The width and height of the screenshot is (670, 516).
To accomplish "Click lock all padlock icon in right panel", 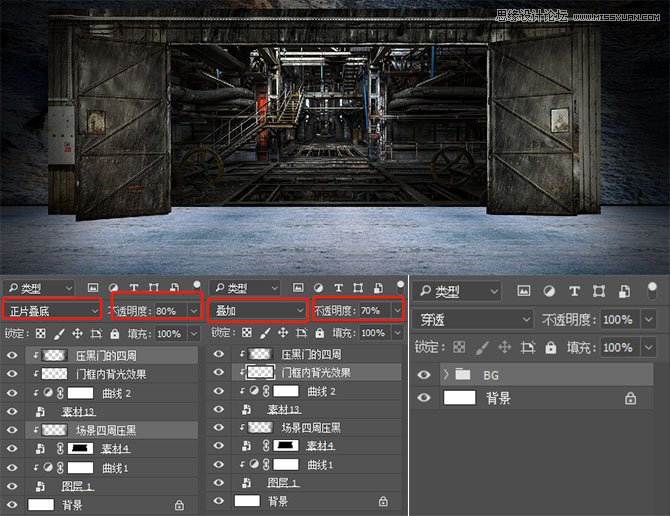I will pos(548,347).
